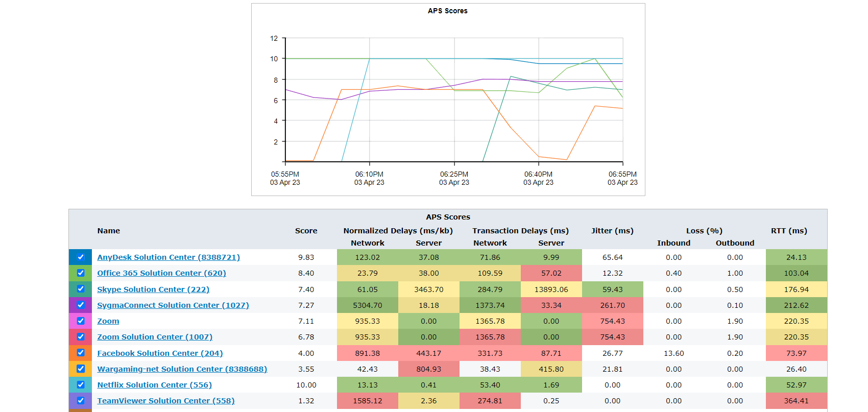
Task: Uncheck the TeamViewer Solution Center checkbox
Action: (x=81, y=401)
